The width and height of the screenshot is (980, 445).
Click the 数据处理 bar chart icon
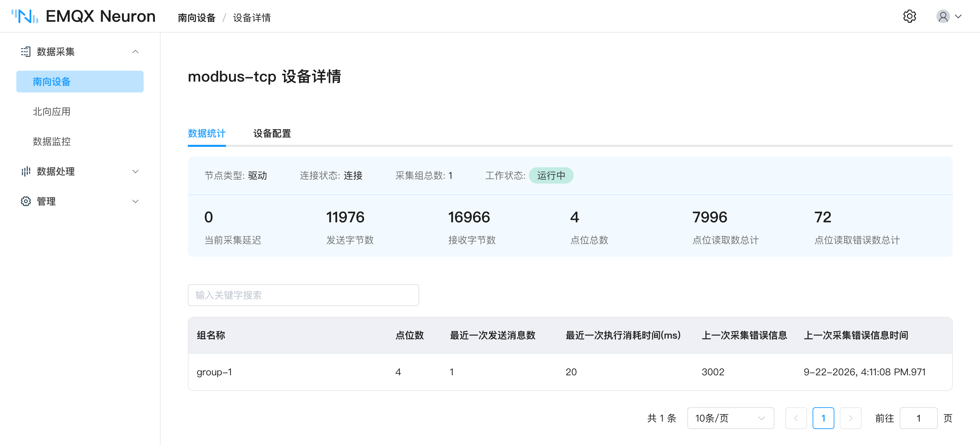coord(26,171)
